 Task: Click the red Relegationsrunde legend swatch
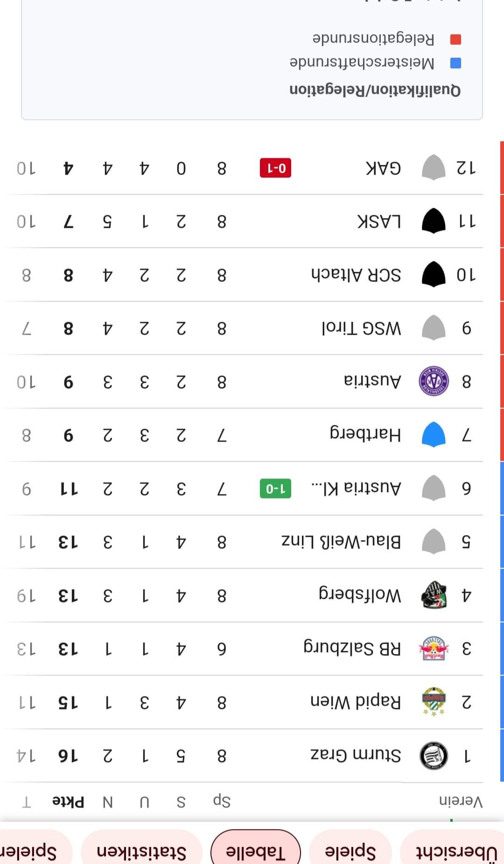(455, 39)
